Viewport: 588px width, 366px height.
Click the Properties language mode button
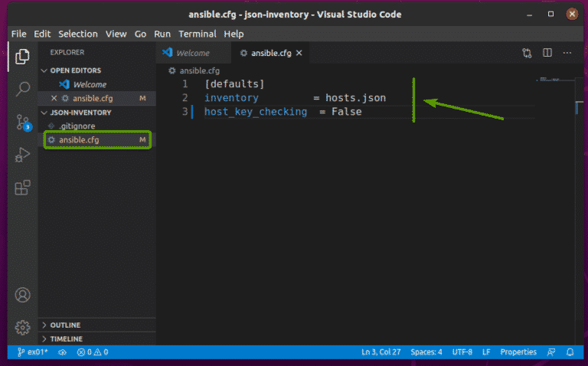pos(518,352)
